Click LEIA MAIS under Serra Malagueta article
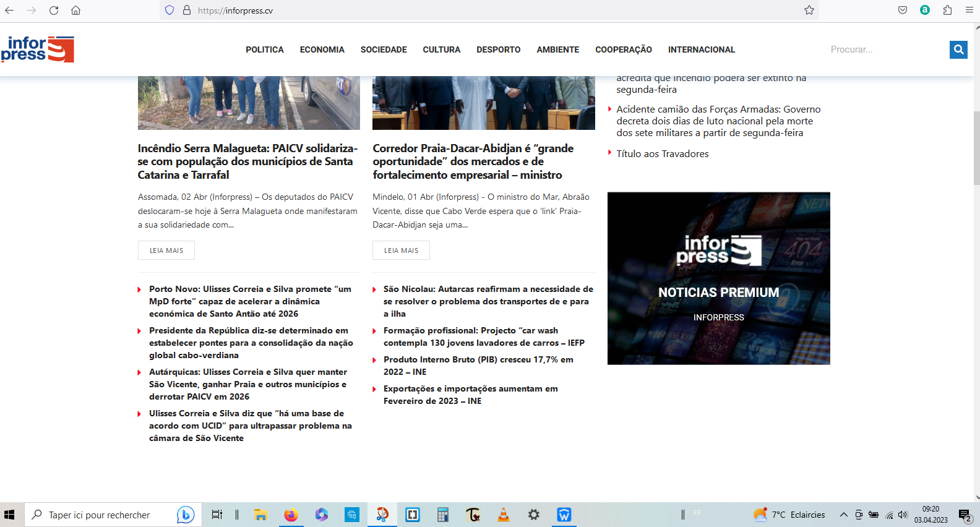 [166, 251]
